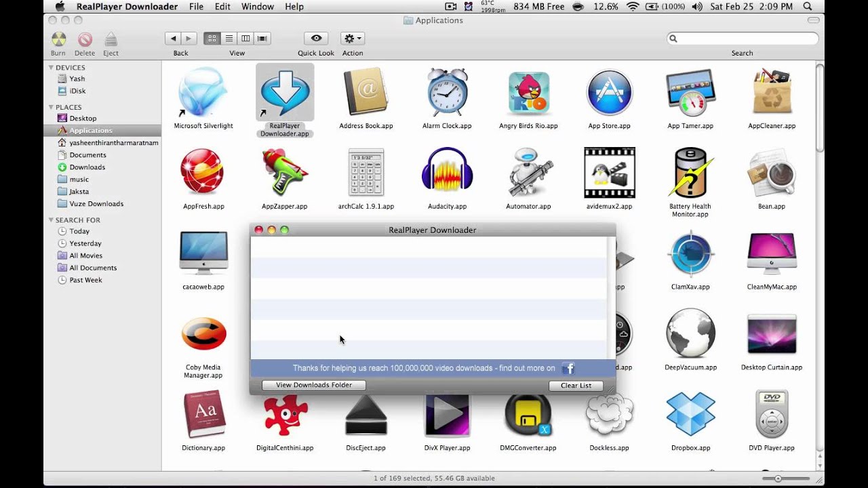Open AppFresh.app icon
The height and width of the screenshot is (488, 868).
point(203,173)
